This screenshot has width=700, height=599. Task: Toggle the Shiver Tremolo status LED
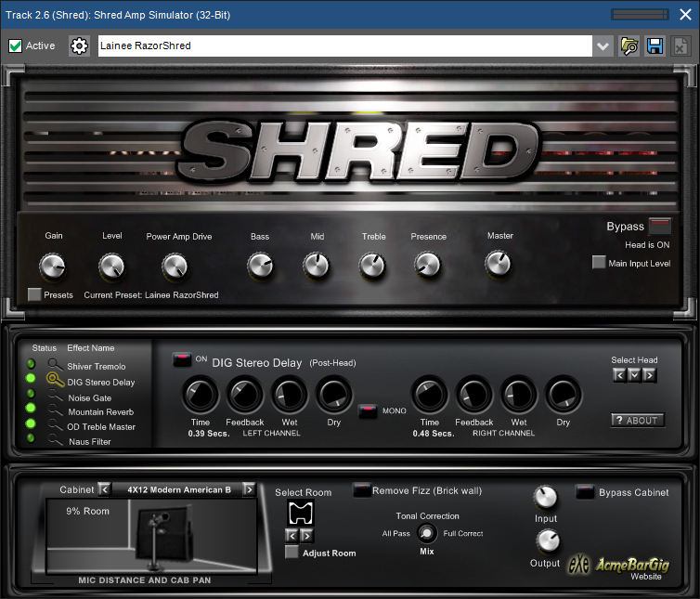pos(31,364)
